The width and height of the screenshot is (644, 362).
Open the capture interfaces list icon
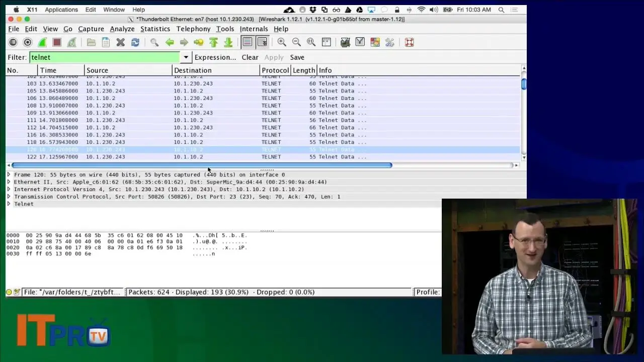13,42
